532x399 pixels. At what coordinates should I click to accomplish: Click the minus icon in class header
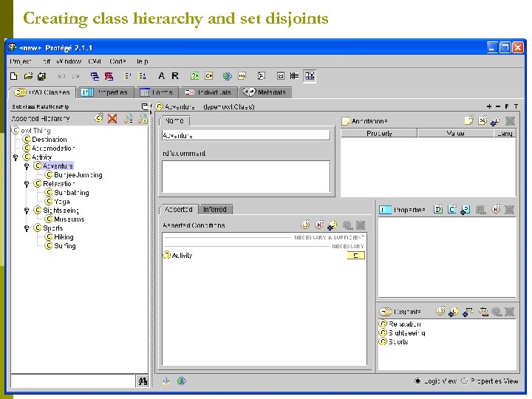coord(498,106)
